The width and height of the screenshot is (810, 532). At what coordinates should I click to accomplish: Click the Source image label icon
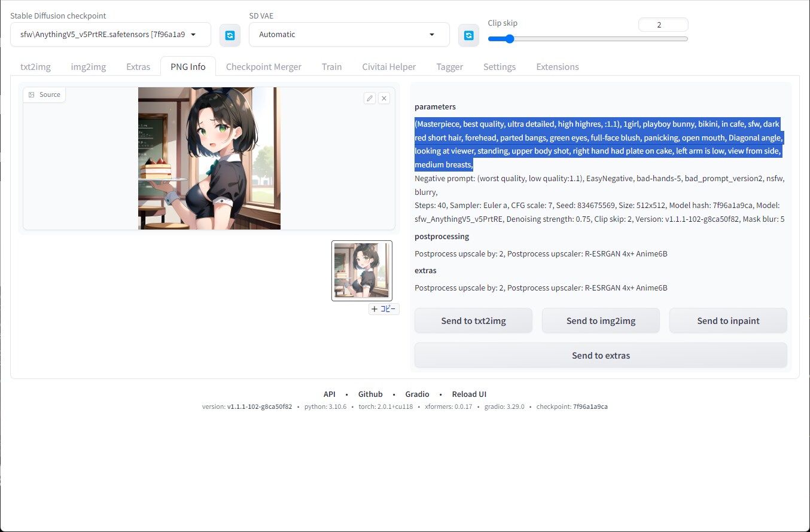(32, 94)
